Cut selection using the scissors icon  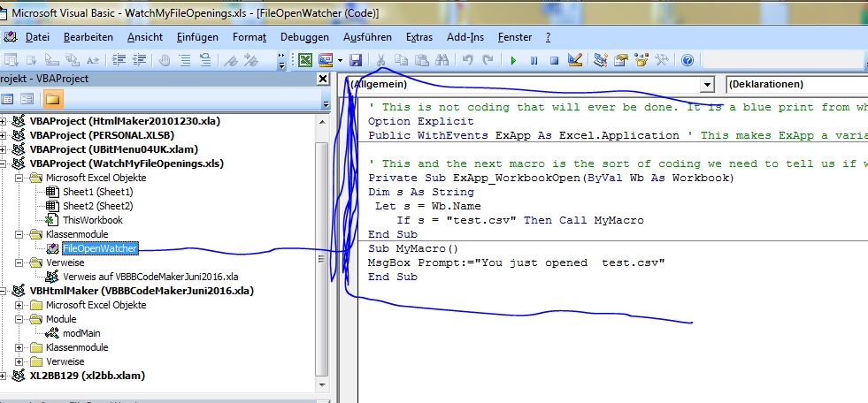380,60
